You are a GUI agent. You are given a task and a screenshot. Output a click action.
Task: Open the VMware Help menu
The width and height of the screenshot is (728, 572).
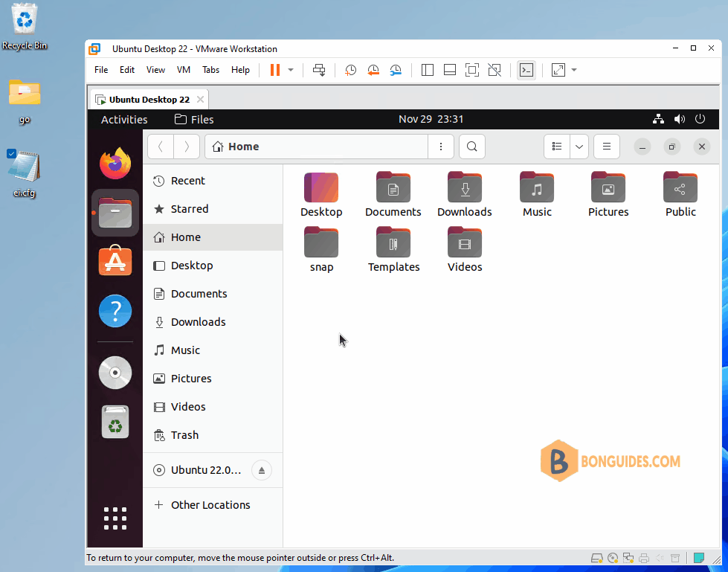(x=240, y=70)
